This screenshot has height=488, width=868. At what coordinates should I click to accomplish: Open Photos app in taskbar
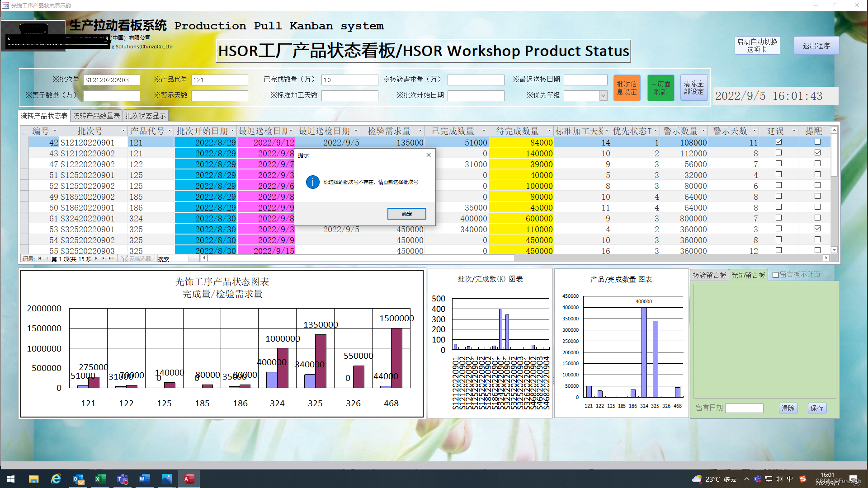166,479
